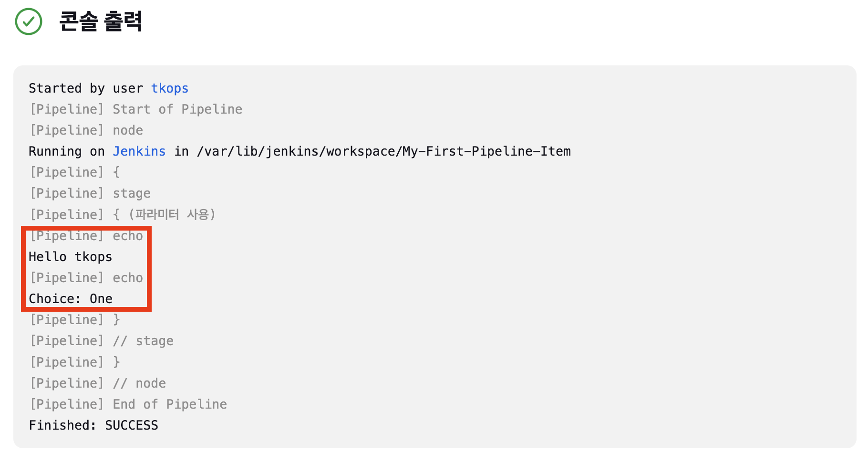The height and width of the screenshot is (464, 868).
Task: Select the '// stage' log line
Action: point(102,341)
